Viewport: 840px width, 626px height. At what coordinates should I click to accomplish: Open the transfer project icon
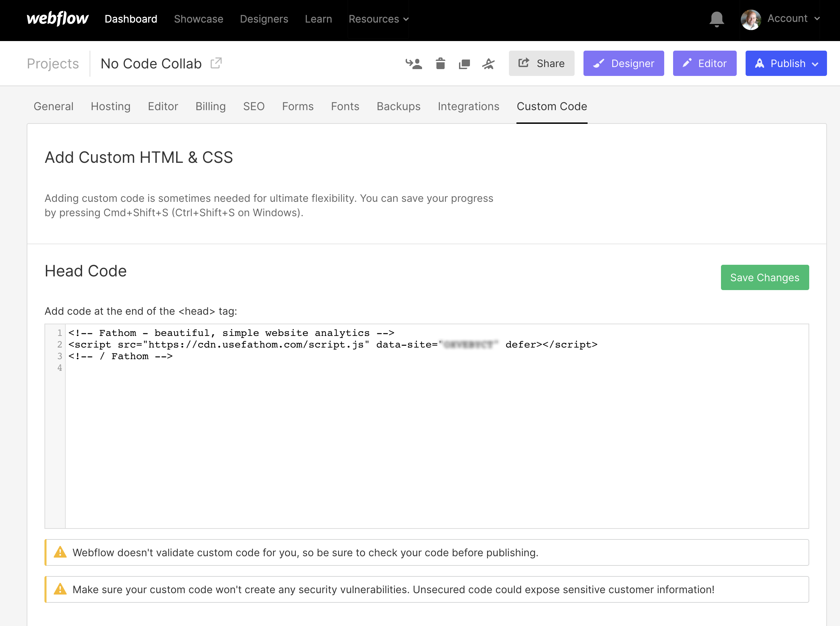coord(414,63)
